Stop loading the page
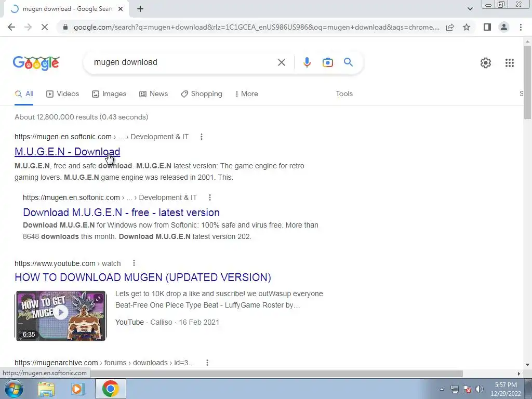Image resolution: width=532 pixels, height=399 pixels. (45, 27)
